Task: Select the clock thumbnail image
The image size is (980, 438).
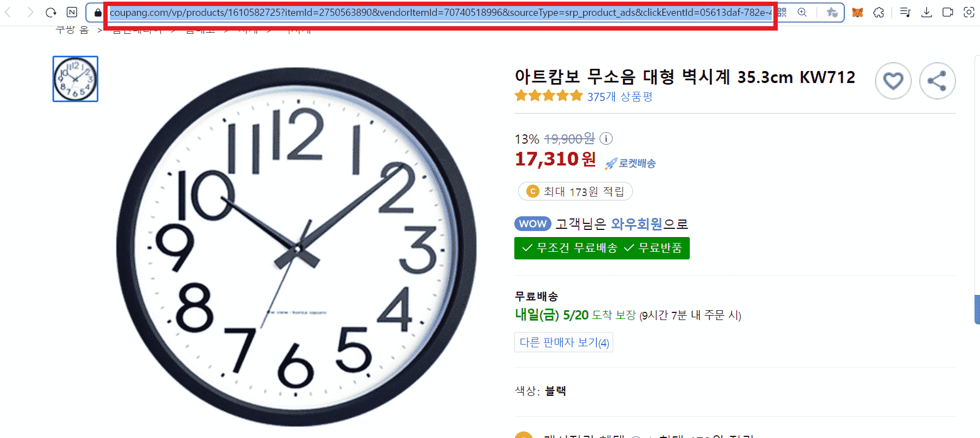Action: (75, 79)
